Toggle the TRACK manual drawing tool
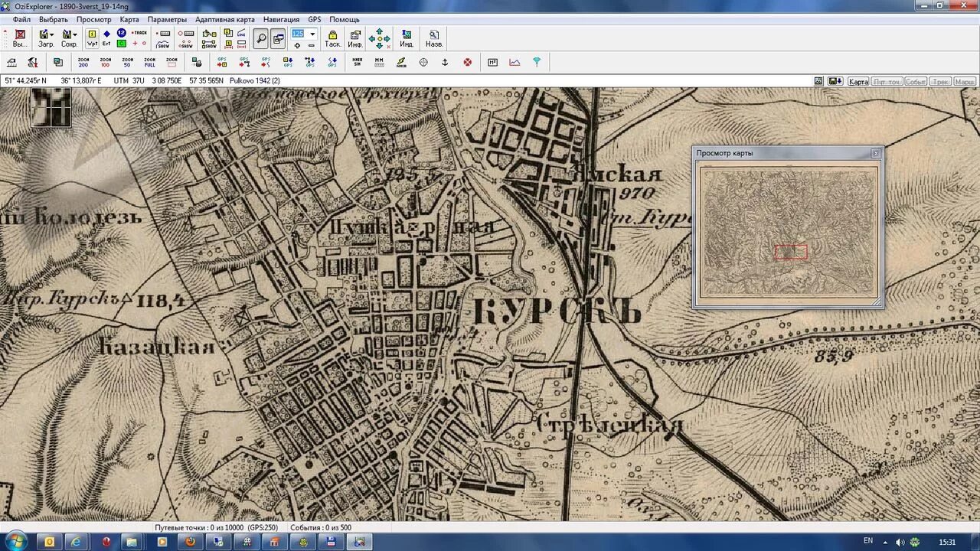Image resolution: width=980 pixels, height=551 pixels. 139,33
